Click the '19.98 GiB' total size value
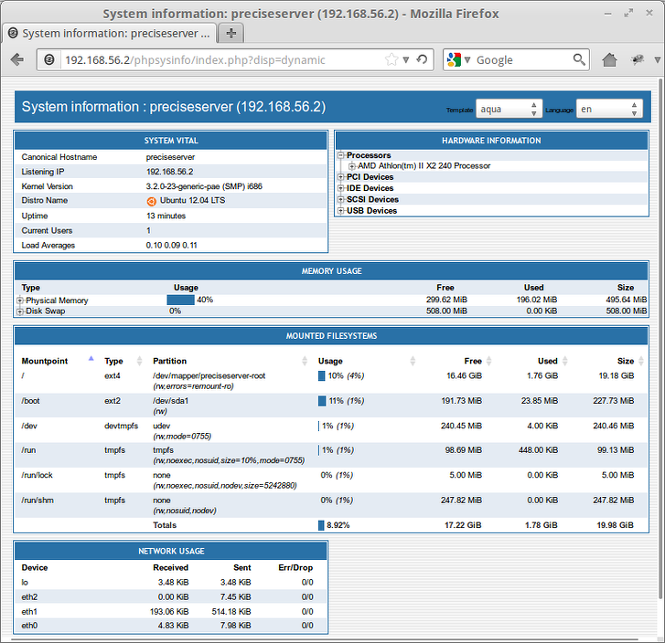 pyautogui.click(x=615, y=525)
